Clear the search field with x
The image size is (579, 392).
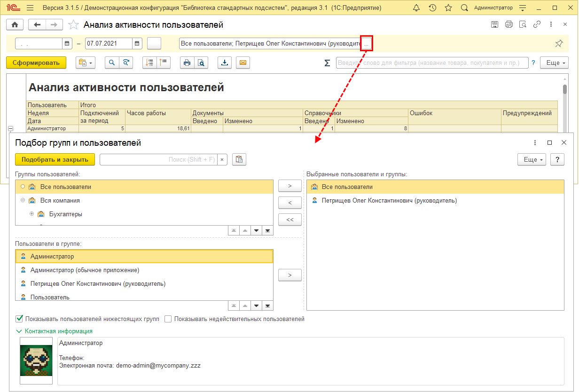[x=222, y=159]
